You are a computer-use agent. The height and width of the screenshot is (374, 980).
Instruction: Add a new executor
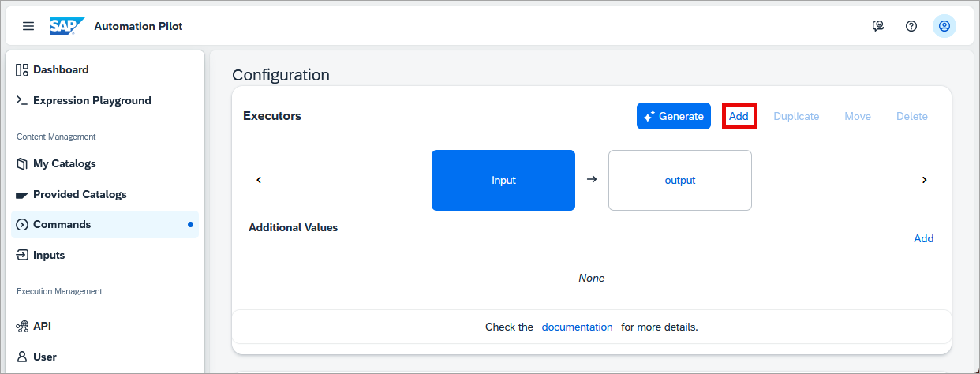739,116
